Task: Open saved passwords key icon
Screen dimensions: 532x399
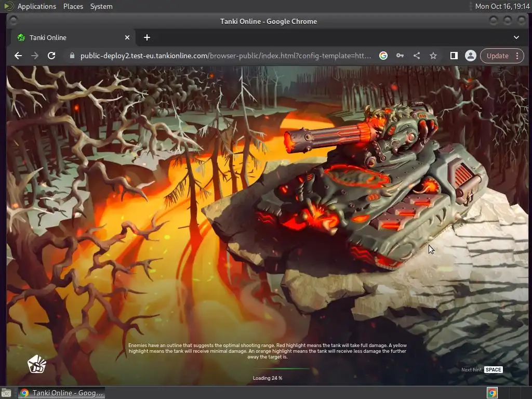Action: coord(400,56)
